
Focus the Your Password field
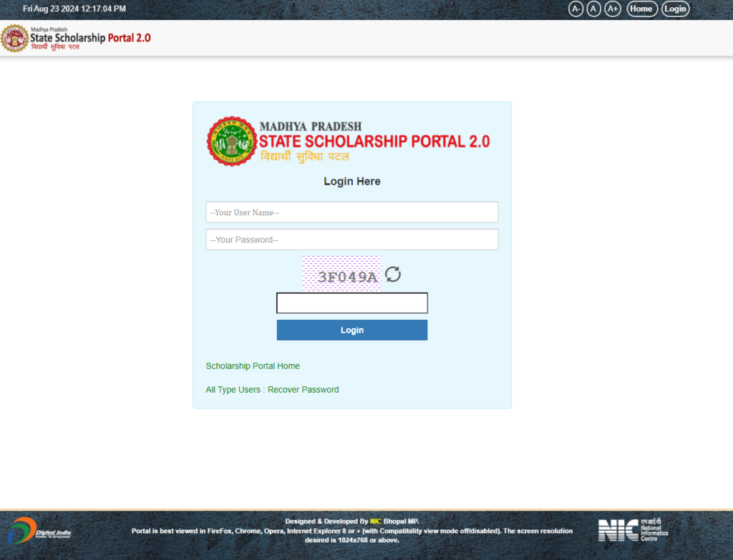[352, 240]
